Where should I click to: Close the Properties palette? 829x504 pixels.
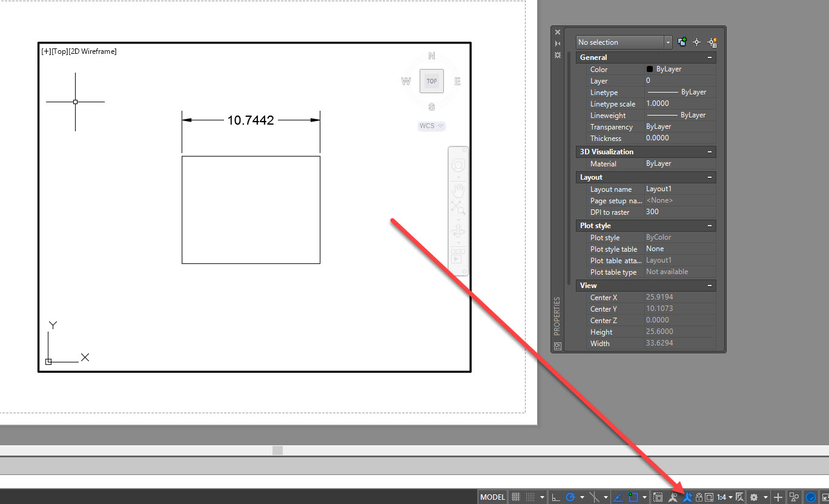[x=558, y=32]
